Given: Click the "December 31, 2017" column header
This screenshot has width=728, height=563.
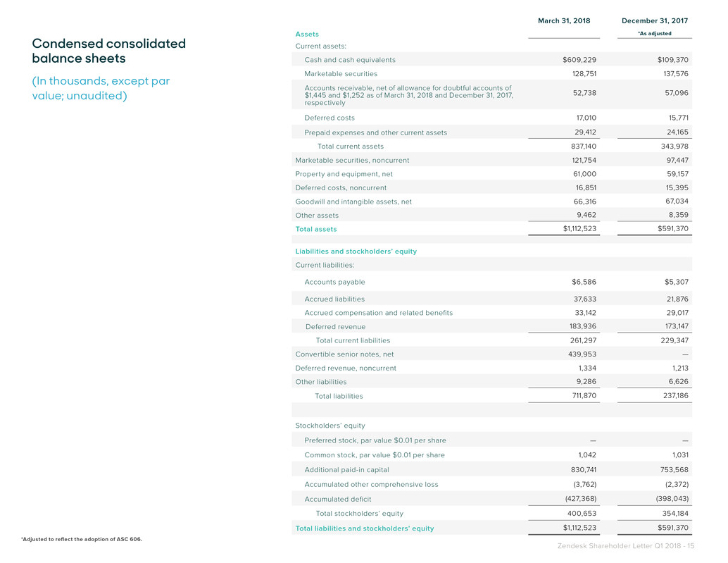Looking at the screenshot, I should tap(654, 20).
